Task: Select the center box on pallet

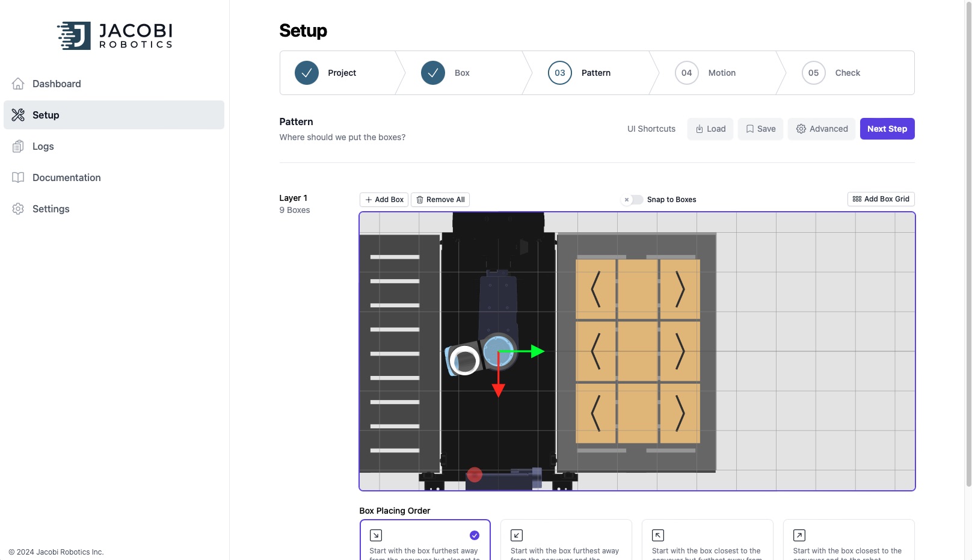Action: click(x=638, y=351)
